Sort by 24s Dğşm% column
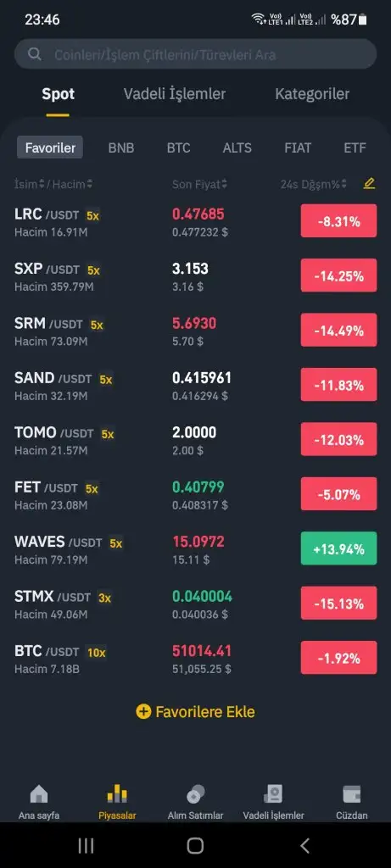Viewport: 391px width, 868px height. pos(314,184)
